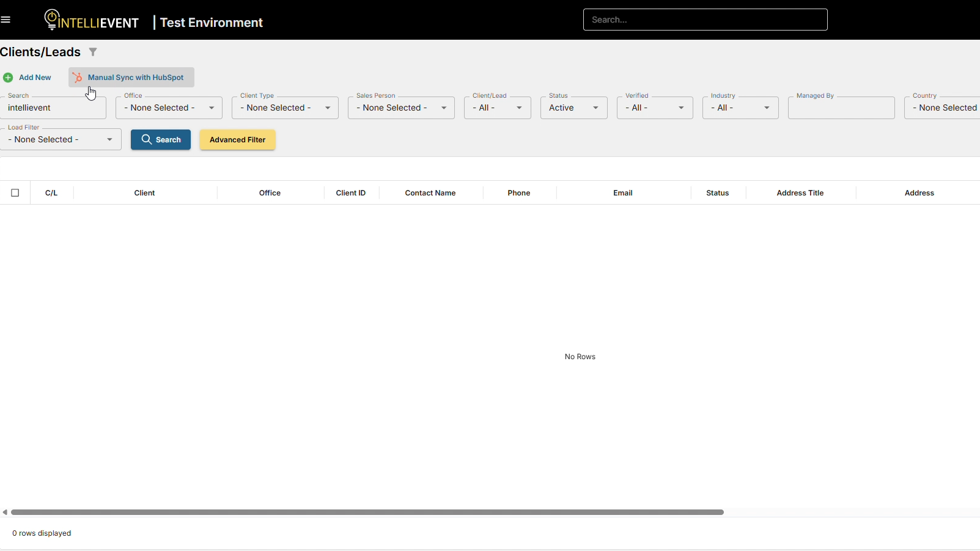Open the Sales Person dropdown
The width and height of the screenshot is (980, 551).
[401, 108]
